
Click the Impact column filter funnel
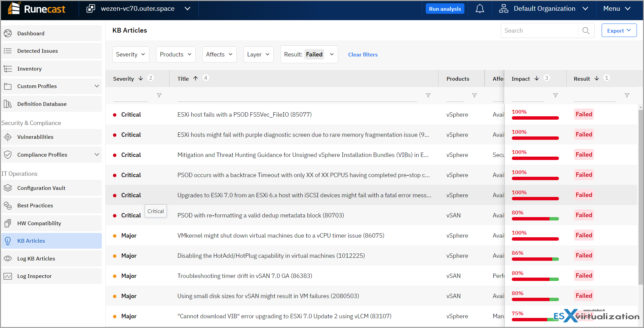556,95
